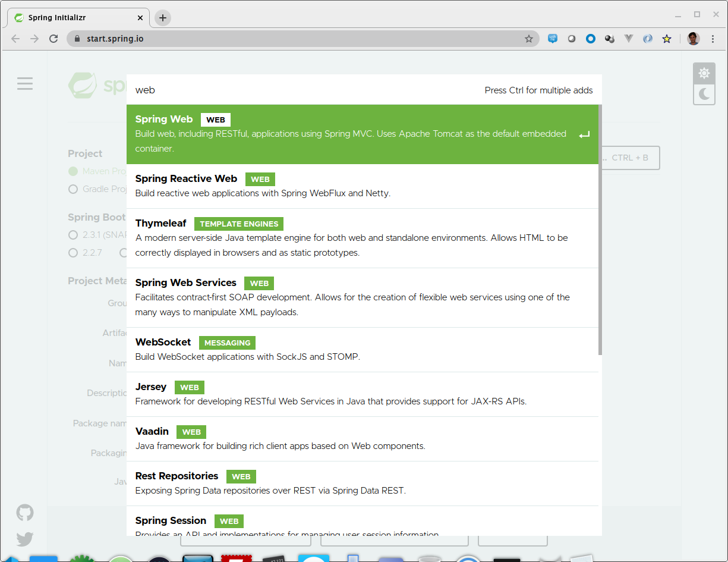Add the Spring Web dependency

click(x=362, y=134)
